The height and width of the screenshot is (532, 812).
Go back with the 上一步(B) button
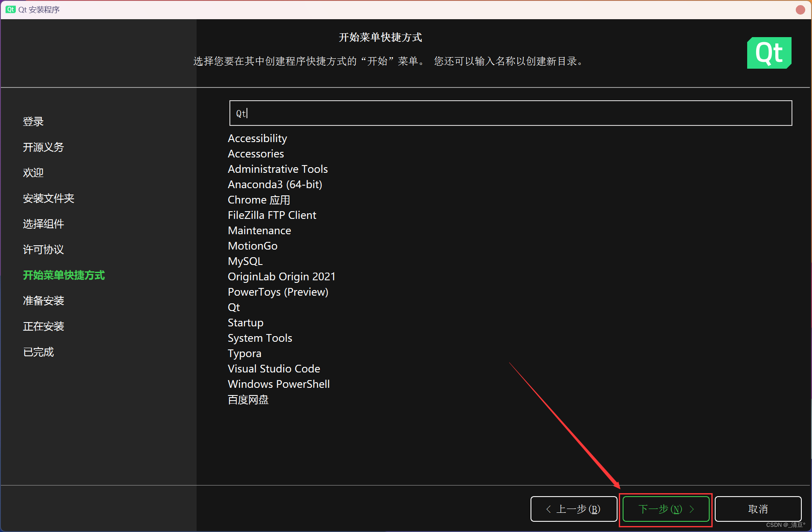click(x=574, y=509)
